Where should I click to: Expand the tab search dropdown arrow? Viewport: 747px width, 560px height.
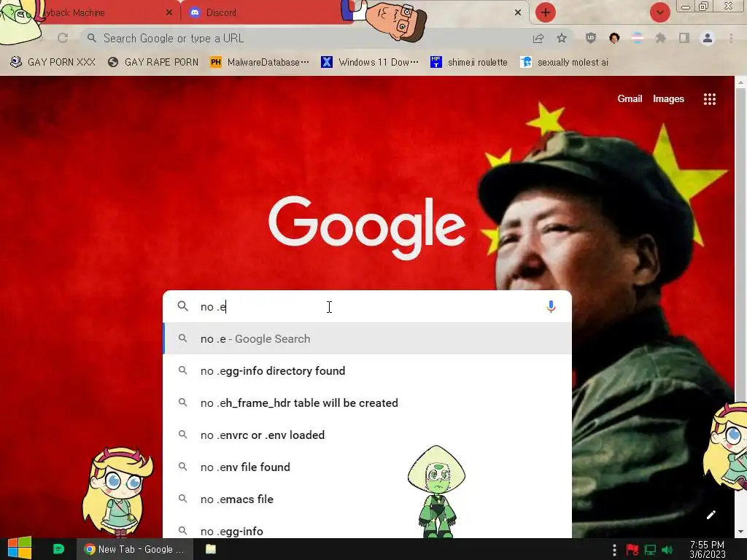tap(659, 12)
